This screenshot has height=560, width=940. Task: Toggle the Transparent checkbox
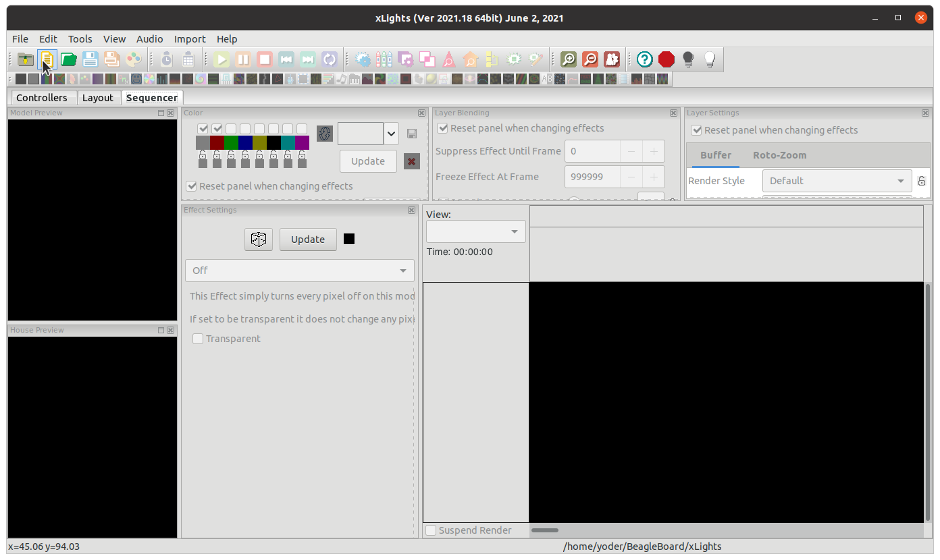198,339
